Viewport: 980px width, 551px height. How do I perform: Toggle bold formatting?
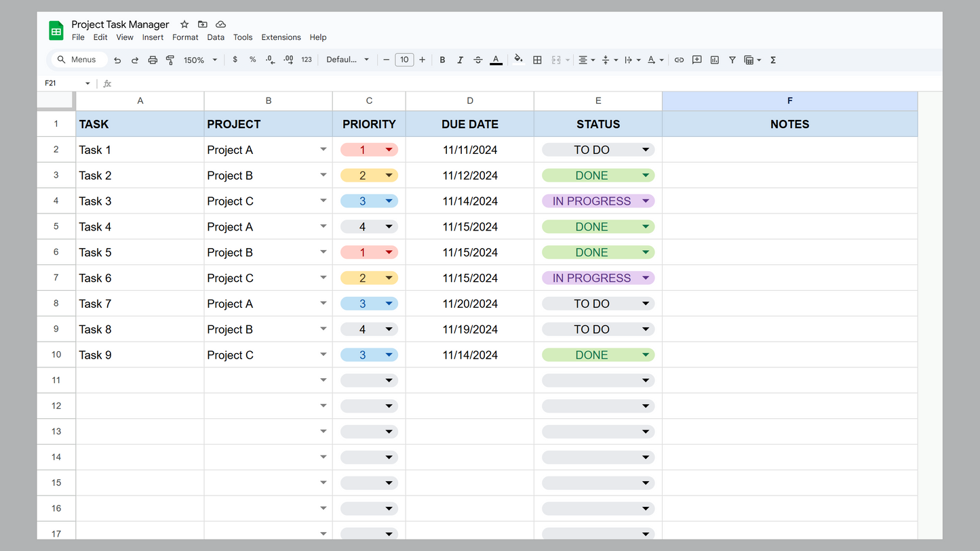(x=442, y=60)
